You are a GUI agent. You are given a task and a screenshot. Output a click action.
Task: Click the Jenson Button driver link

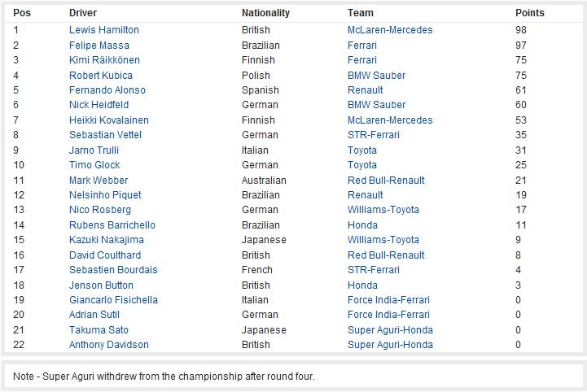coord(101,285)
